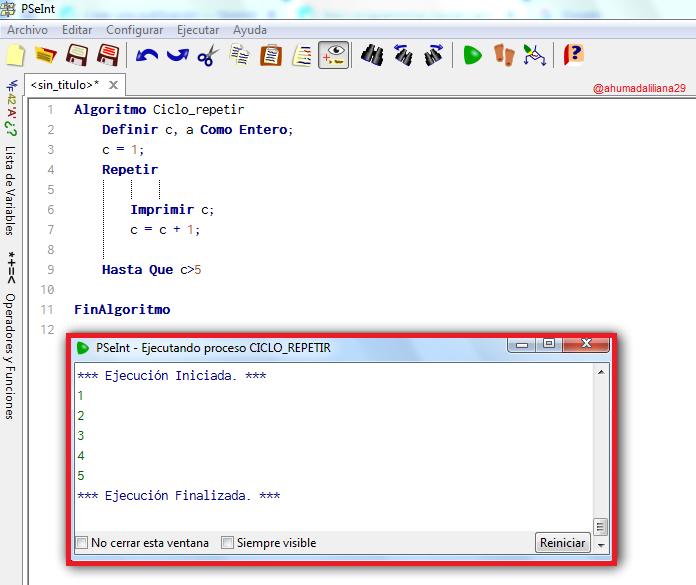
Task: Redo with the blue right arrow
Action: (x=178, y=55)
